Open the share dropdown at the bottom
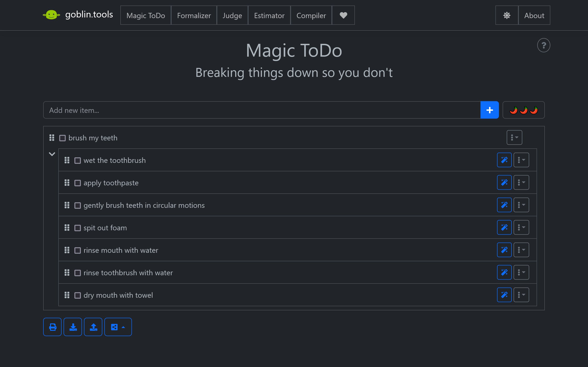Image resolution: width=588 pixels, height=367 pixels. 118,327
